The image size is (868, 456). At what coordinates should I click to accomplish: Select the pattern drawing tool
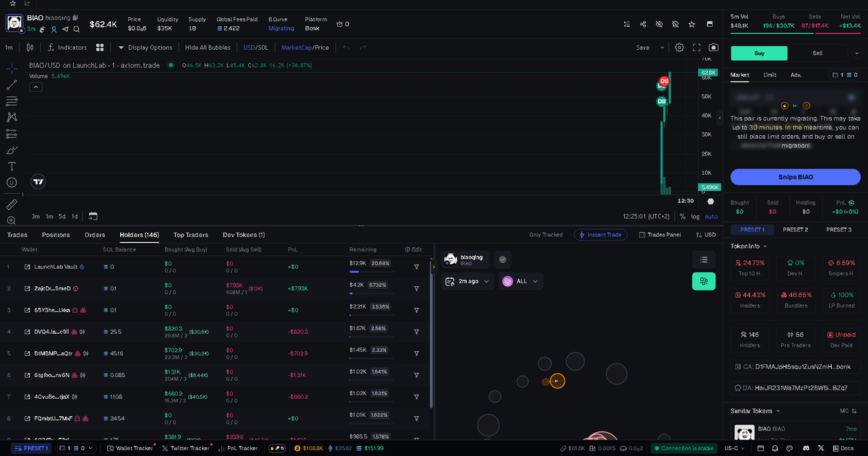pos(12,117)
